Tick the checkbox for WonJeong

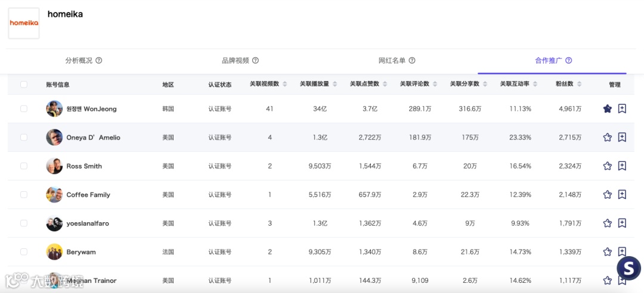coord(24,109)
